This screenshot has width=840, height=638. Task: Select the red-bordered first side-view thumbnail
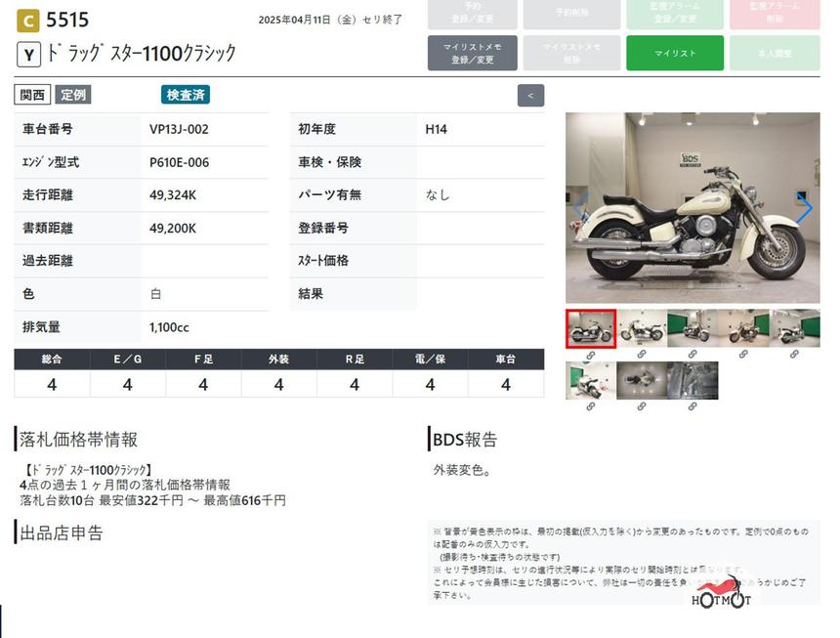coord(590,329)
